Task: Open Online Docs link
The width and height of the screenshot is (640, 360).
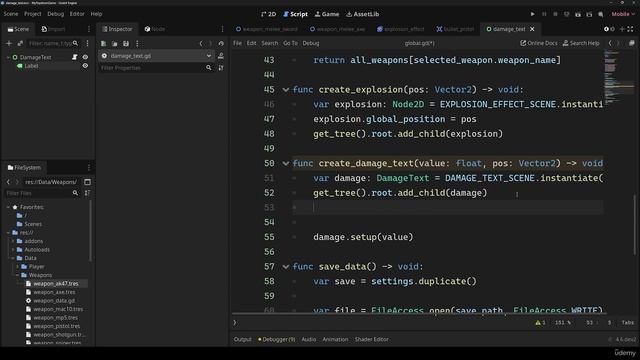Action: [x=538, y=43]
